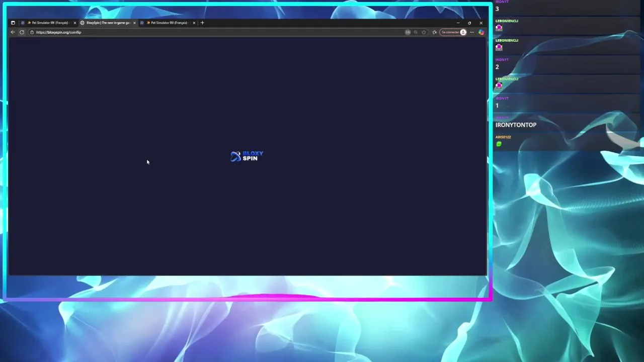Screen dimensions: 644x362
Task: View site information lock icon
Action: (x=32, y=32)
